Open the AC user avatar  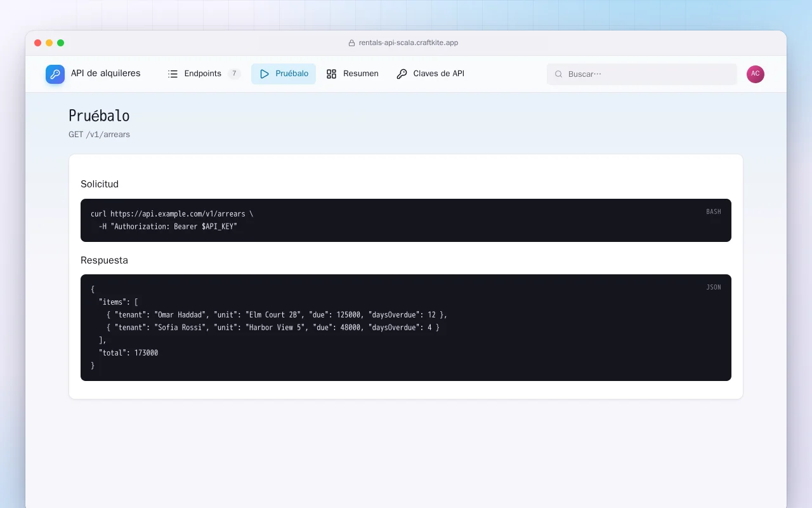point(756,74)
